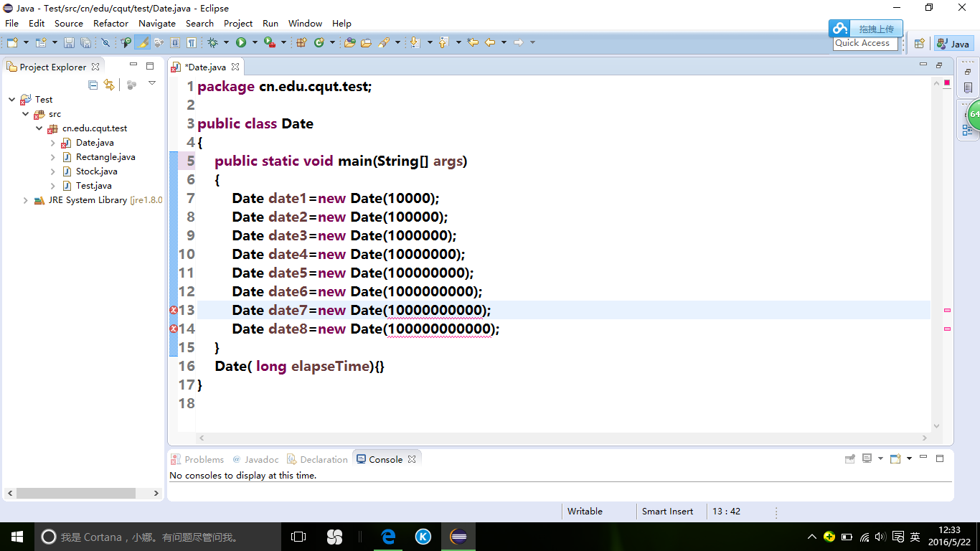Toggle Block Selection Mode button
This screenshot has height=551, width=980.
coord(175,42)
